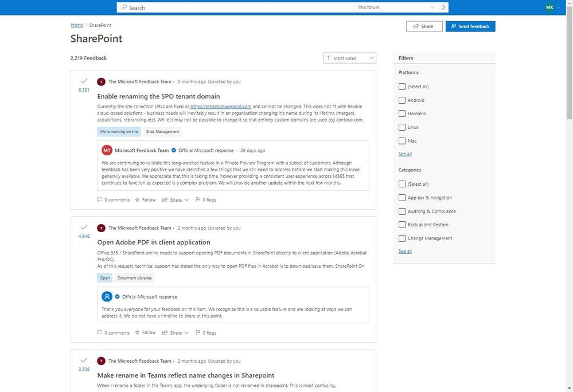Click the blue person avatar in PDF response
The height and width of the screenshot is (392, 573).
[x=107, y=296]
